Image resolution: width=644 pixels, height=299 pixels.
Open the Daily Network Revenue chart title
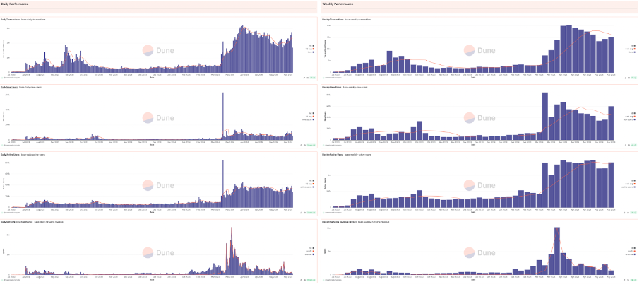tap(16, 222)
